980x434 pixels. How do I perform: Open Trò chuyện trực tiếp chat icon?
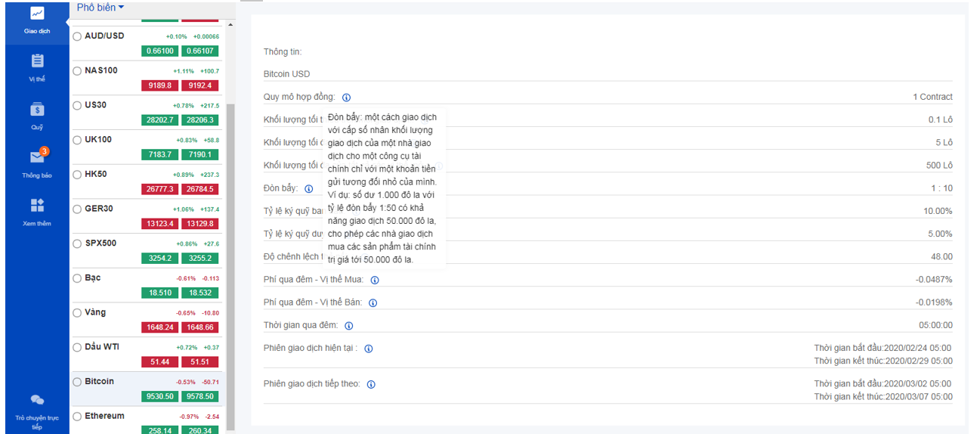point(36,400)
